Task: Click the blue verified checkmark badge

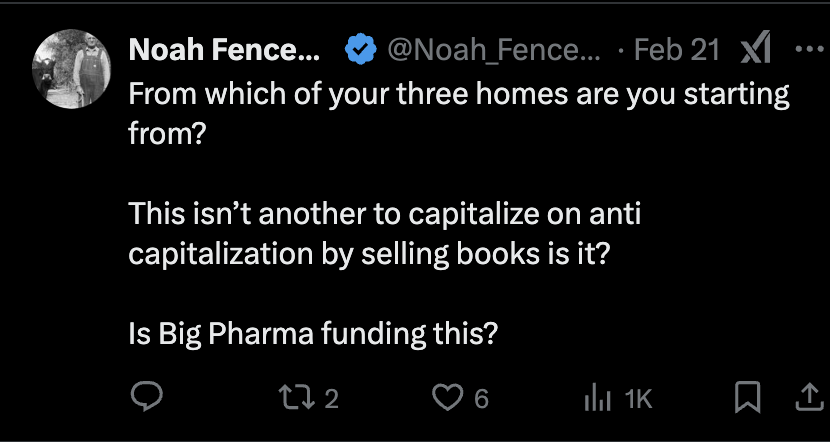Action: [359, 50]
